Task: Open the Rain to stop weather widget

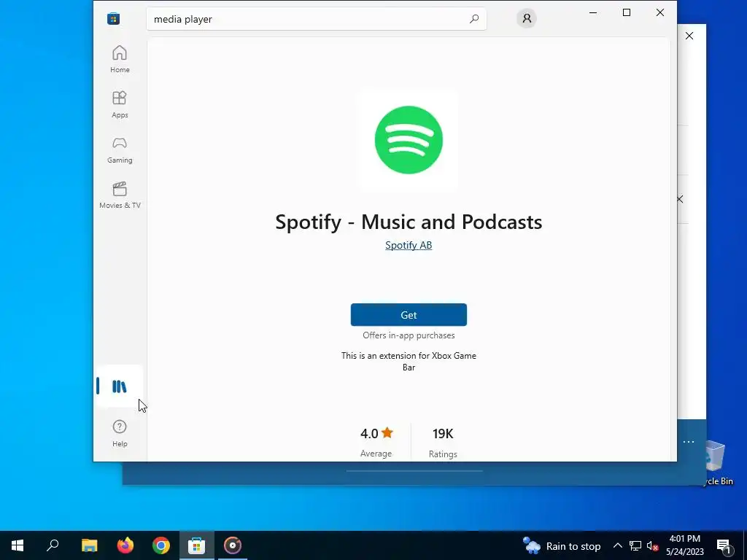Action: 562,545
